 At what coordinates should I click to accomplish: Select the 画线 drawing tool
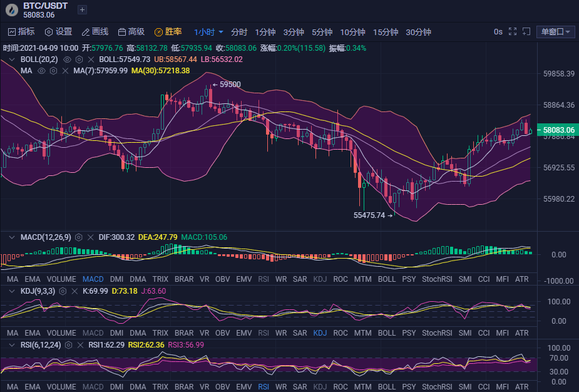pyautogui.click(x=95, y=32)
